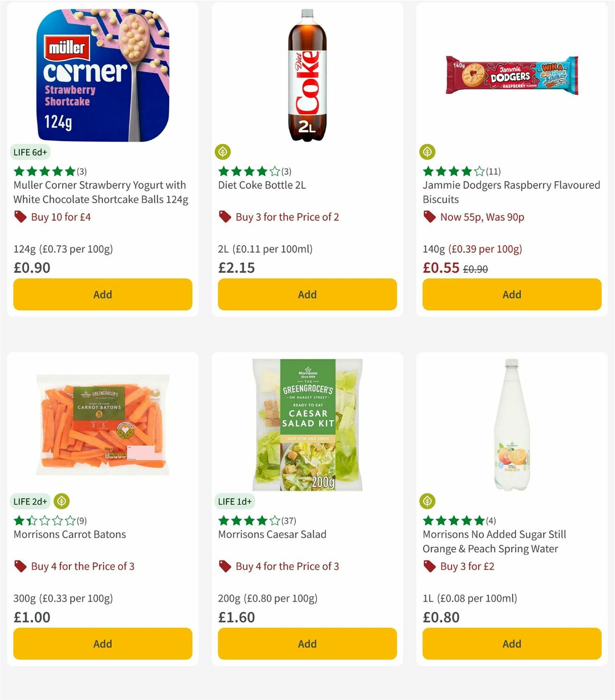The height and width of the screenshot is (700, 615).
Task: Click the organic leaf icon on Morrisons Carrot Batons
Action: (63, 501)
